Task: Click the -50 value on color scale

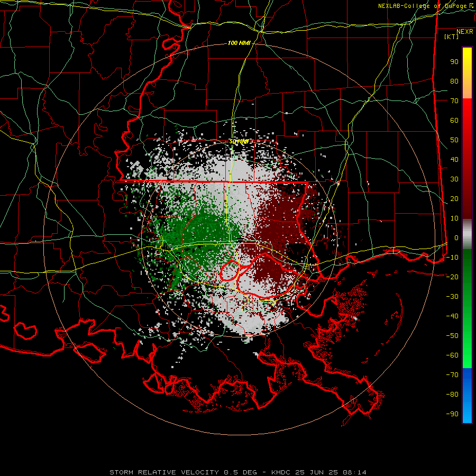Action: point(452,336)
